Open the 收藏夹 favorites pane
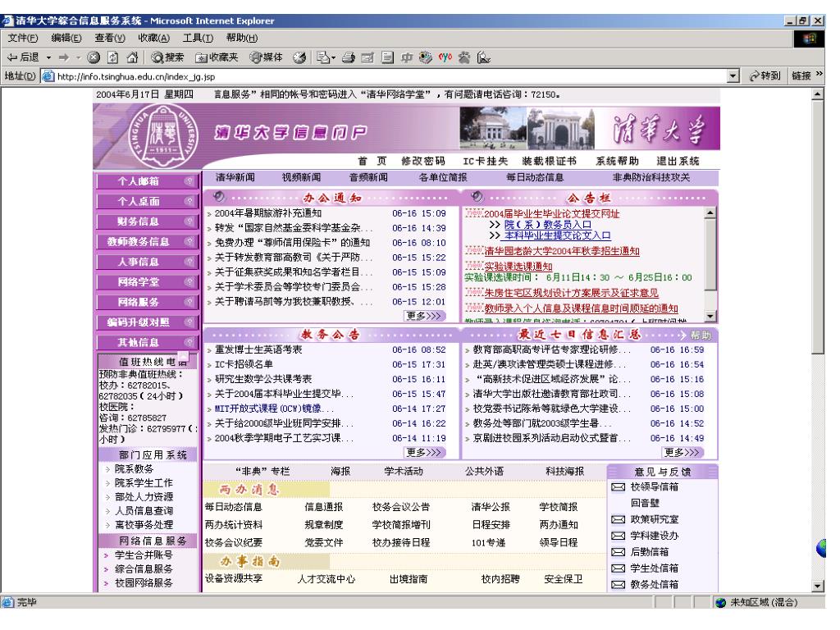The image size is (840, 630). pos(217,57)
